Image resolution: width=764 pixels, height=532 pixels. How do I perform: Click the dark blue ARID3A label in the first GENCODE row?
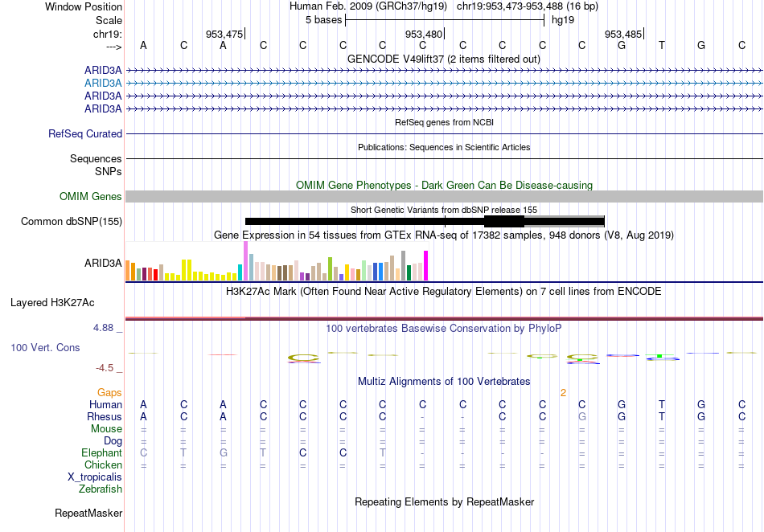(103, 70)
